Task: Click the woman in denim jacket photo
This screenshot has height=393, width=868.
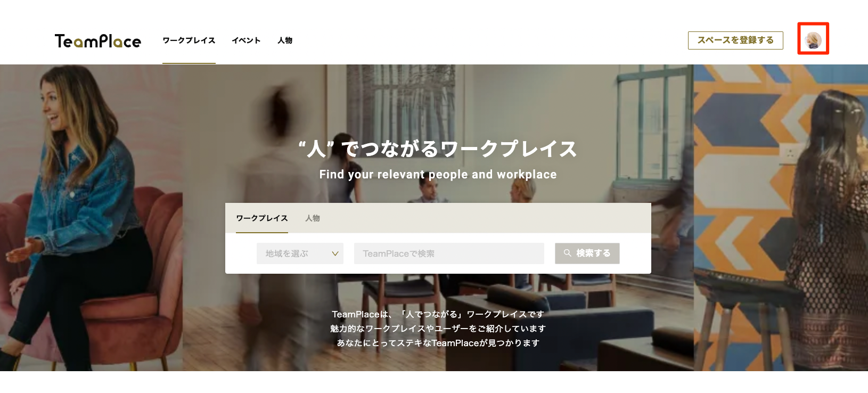Action: tap(91, 218)
